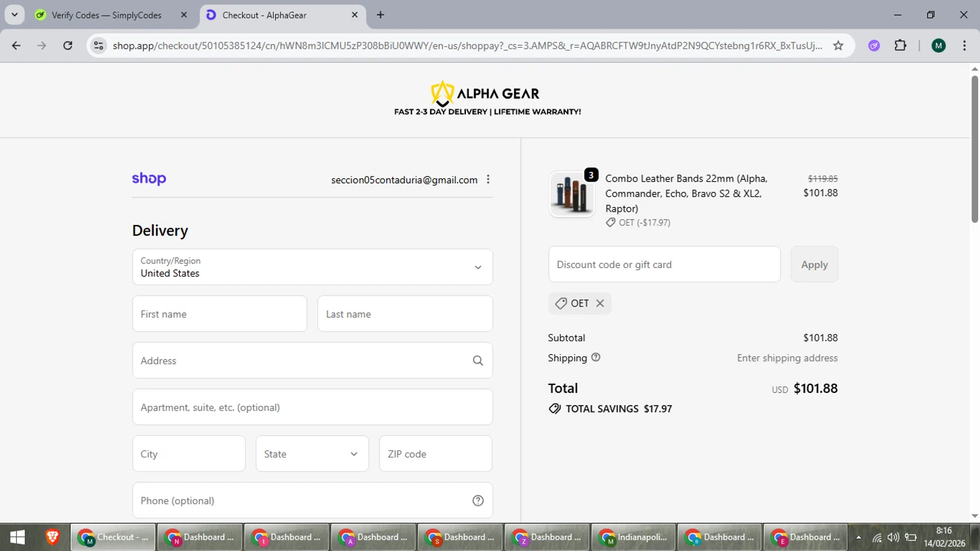The width and height of the screenshot is (980, 551).
Task: Click the page vertical scrollbar
Action: click(975, 150)
